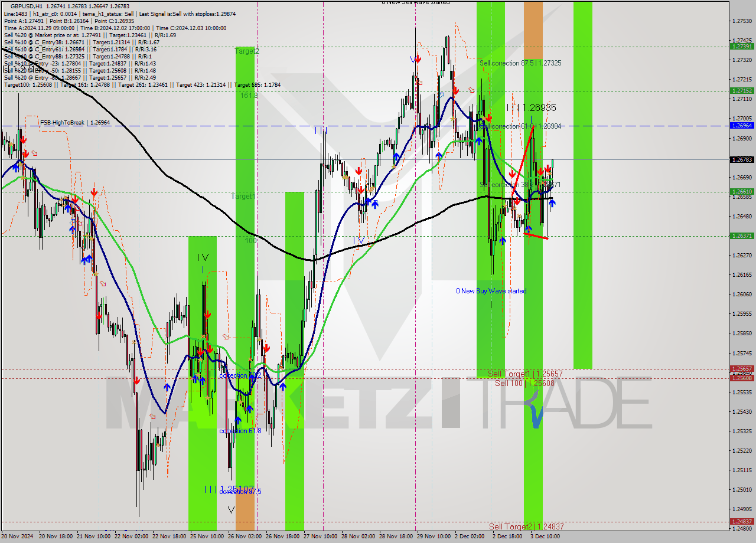Click the '20 Nov 2024' date label
The height and width of the screenshot is (543, 756).
(18, 537)
